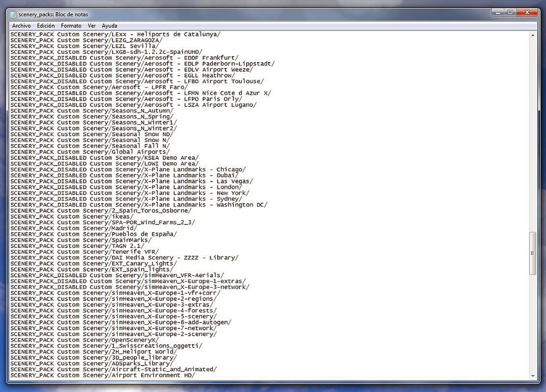The width and height of the screenshot is (546, 392).
Task: Click the line 'simHeaven_VFR-Aerials/'
Action: coord(117,275)
